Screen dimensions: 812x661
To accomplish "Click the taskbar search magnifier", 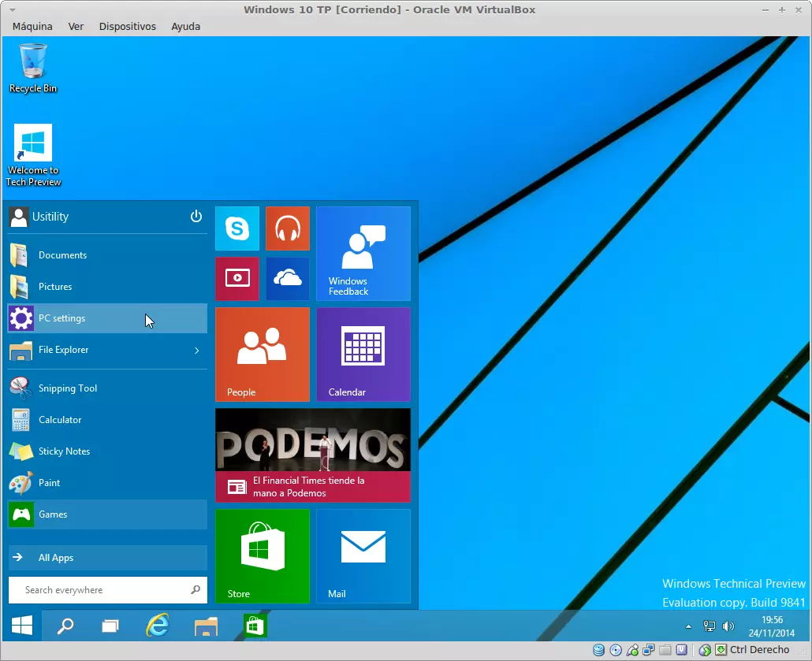I will (x=65, y=626).
